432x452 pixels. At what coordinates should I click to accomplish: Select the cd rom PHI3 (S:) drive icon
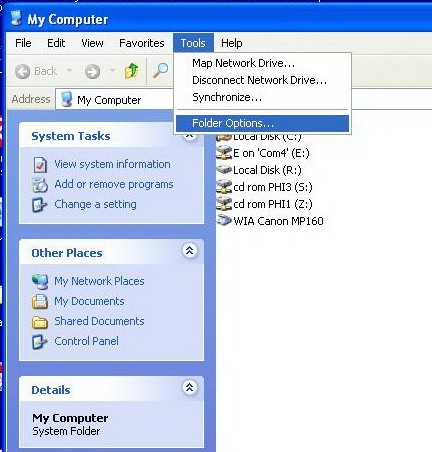[224, 187]
